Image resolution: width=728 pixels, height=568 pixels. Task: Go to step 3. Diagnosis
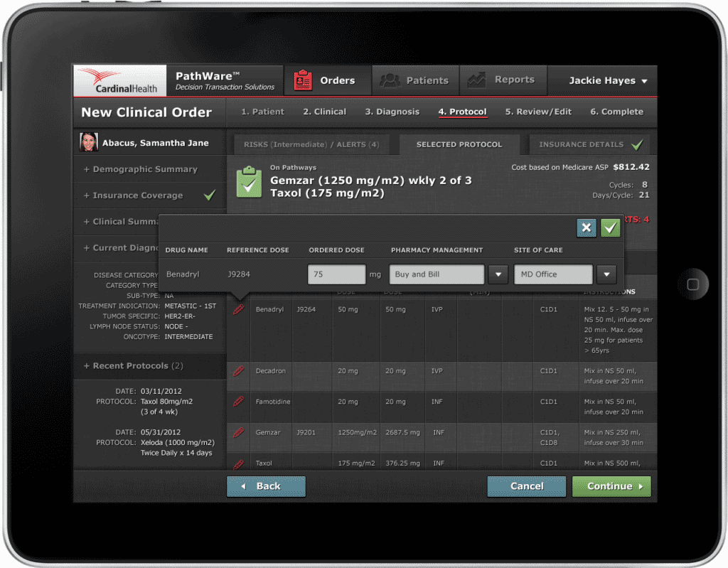[x=392, y=112]
